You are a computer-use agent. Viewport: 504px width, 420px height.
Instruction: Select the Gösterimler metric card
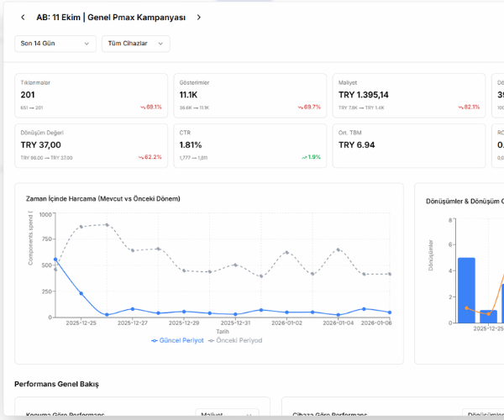pos(250,95)
